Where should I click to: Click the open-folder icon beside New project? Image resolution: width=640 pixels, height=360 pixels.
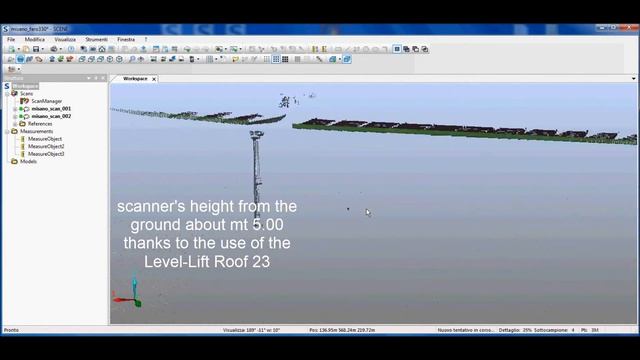pyautogui.click(x=26, y=49)
